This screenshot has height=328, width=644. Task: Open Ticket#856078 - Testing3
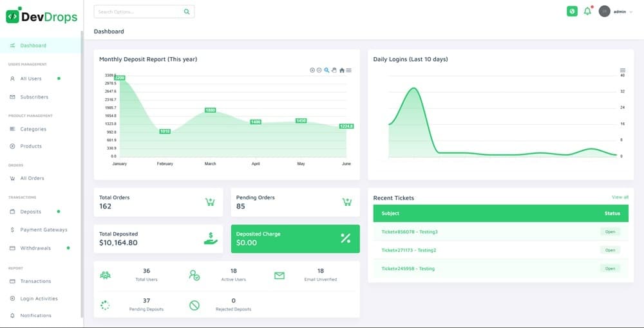click(x=410, y=232)
